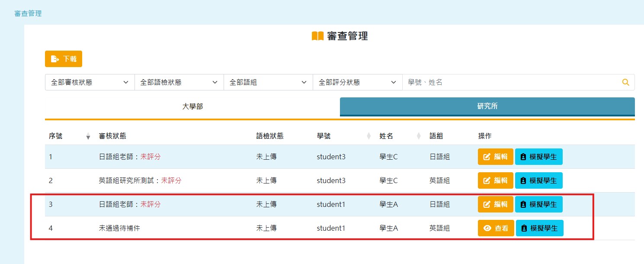Click 模擬學生 for row 1

coord(539,157)
